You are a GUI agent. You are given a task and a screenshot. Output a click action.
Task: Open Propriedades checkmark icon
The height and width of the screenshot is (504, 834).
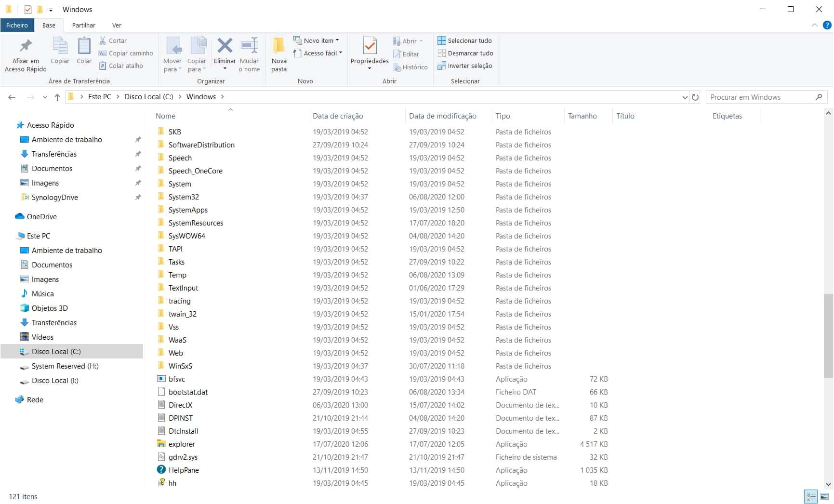pos(370,47)
